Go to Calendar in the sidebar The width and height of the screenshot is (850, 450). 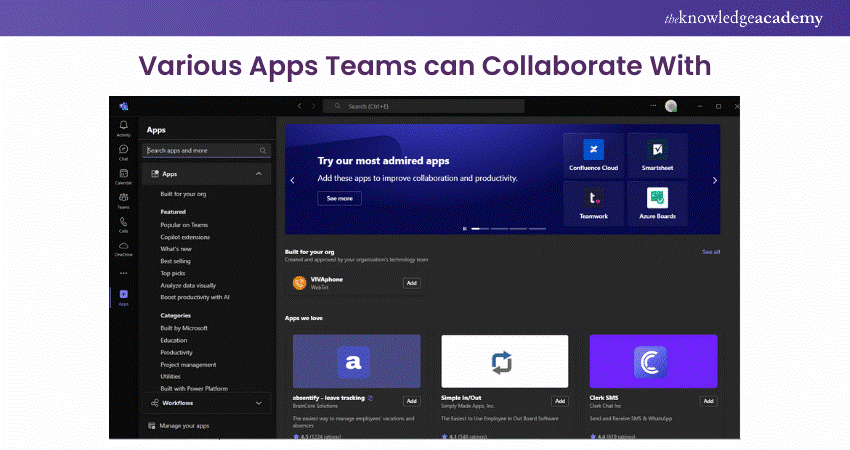pyautogui.click(x=123, y=175)
